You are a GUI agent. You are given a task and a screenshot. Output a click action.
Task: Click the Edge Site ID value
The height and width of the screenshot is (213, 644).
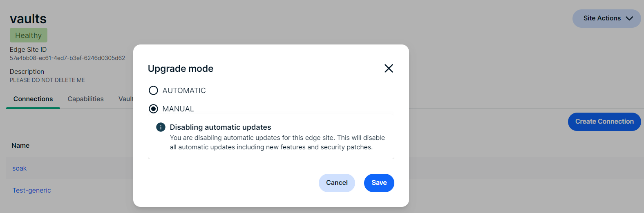67,58
